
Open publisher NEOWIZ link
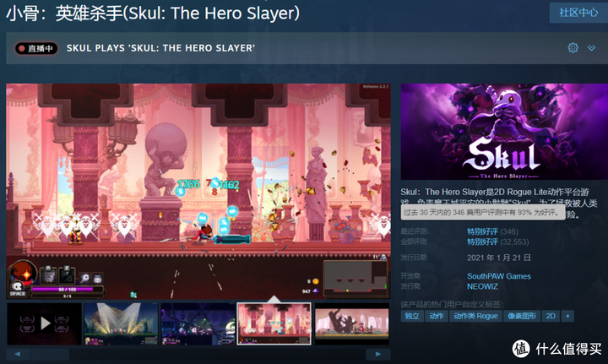[482, 286]
